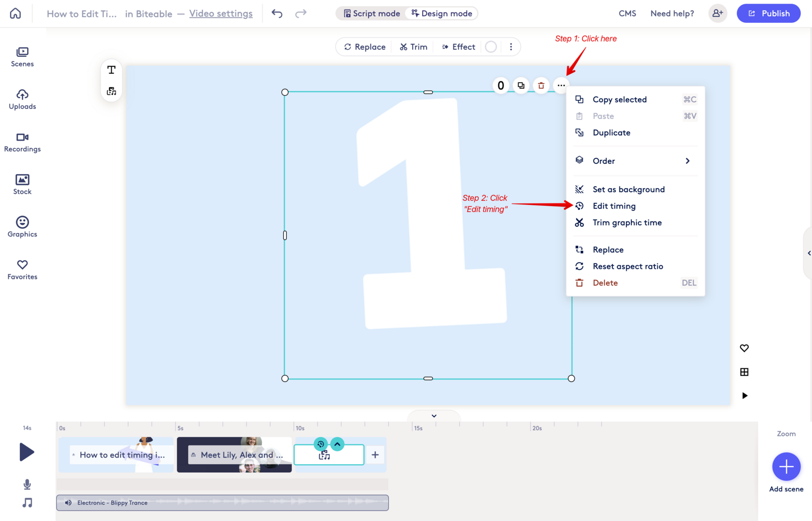The width and height of the screenshot is (812, 521).
Task: Toggle the grid overlay icon
Action: [x=745, y=372]
